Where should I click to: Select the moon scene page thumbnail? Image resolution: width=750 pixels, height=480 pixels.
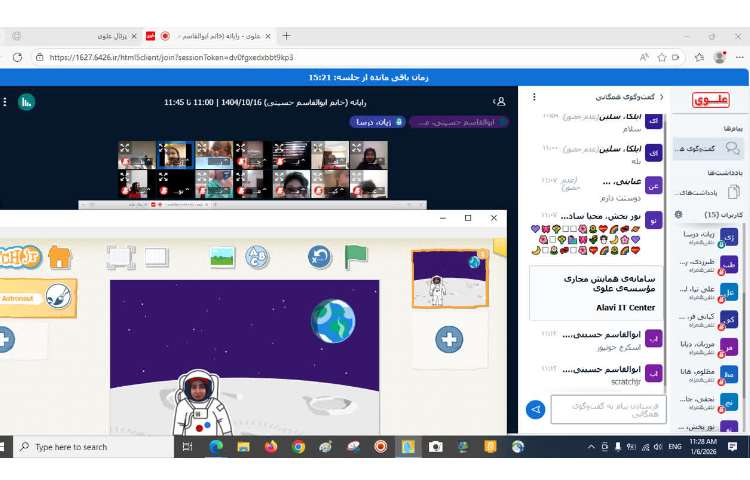pos(450,279)
